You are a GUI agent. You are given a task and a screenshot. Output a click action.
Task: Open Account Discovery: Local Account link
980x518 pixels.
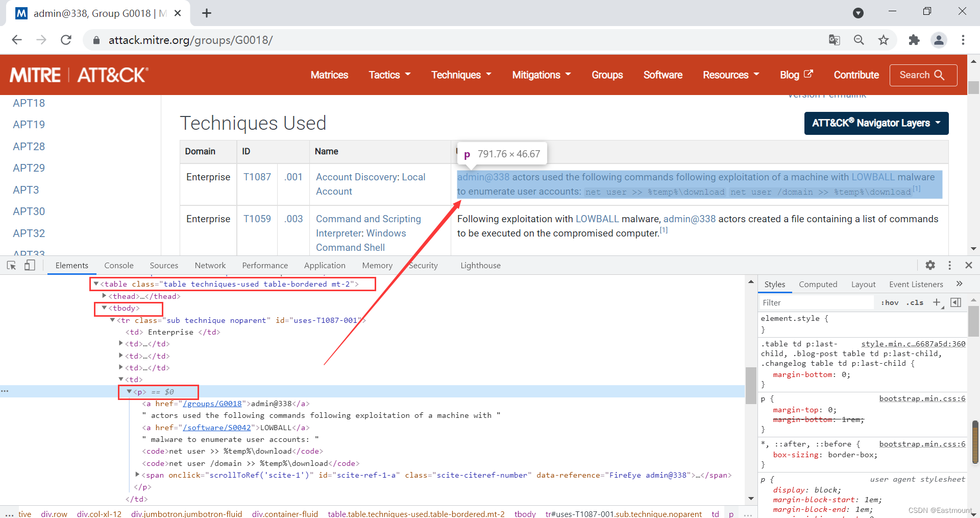(x=371, y=184)
